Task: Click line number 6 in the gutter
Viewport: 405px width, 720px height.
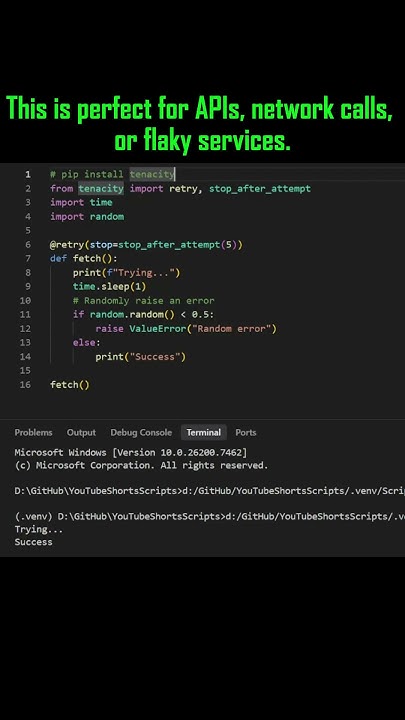Action: [28, 245]
